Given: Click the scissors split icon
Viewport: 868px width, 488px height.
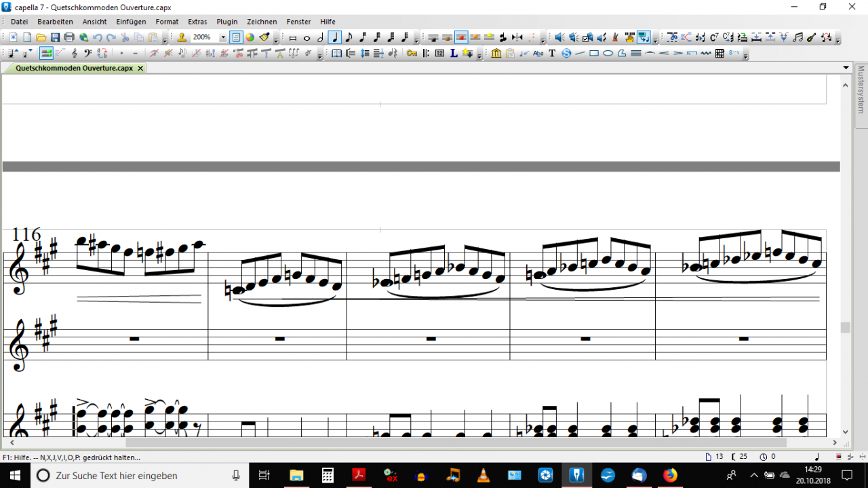Looking at the screenshot, I should pyautogui.click(x=672, y=37).
